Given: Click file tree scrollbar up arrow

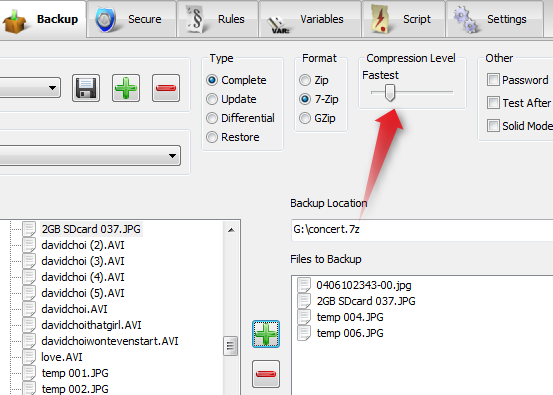Looking at the screenshot, I should (x=231, y=230).
